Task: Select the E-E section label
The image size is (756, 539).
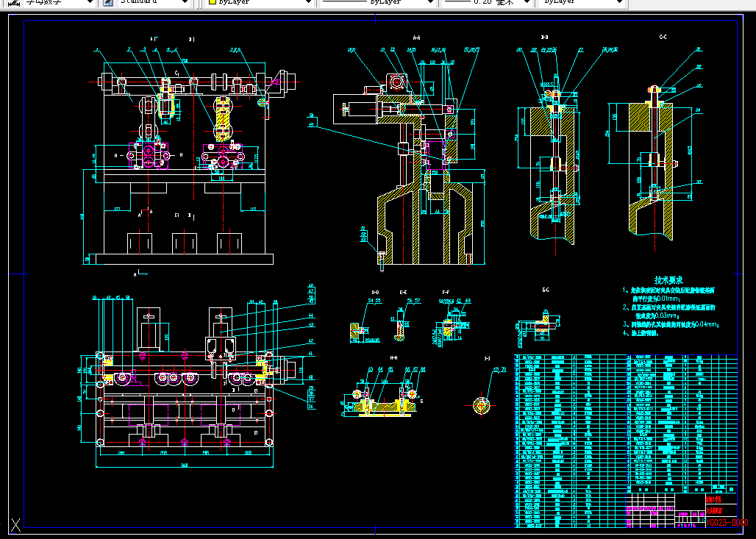Action: 403,292
